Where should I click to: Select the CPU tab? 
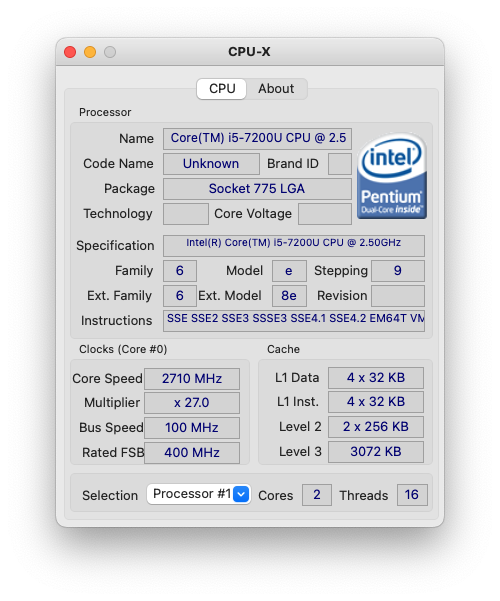tap(222, 89)
